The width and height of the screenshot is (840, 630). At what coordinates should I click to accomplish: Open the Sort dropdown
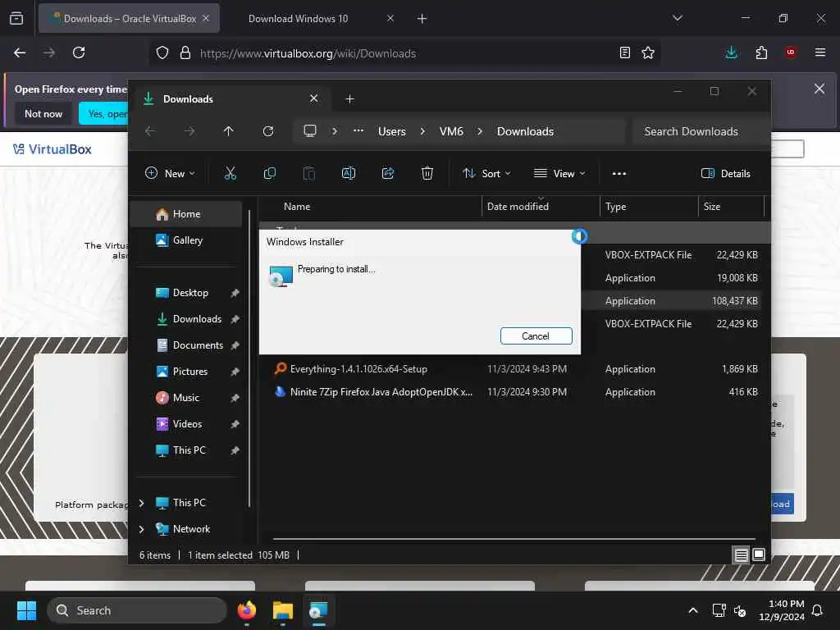point(487,174)
